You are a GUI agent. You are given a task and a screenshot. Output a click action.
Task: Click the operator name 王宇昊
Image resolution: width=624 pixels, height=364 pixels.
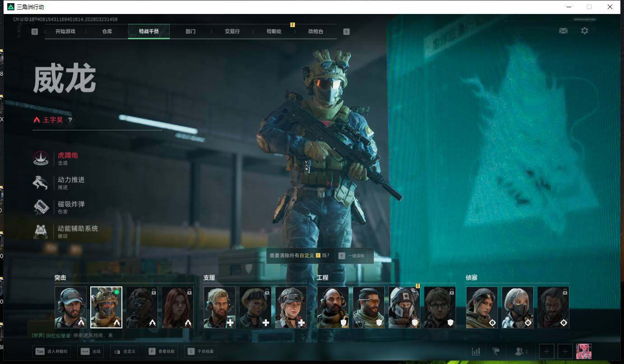pyautogui.click(x=53, y=120)
